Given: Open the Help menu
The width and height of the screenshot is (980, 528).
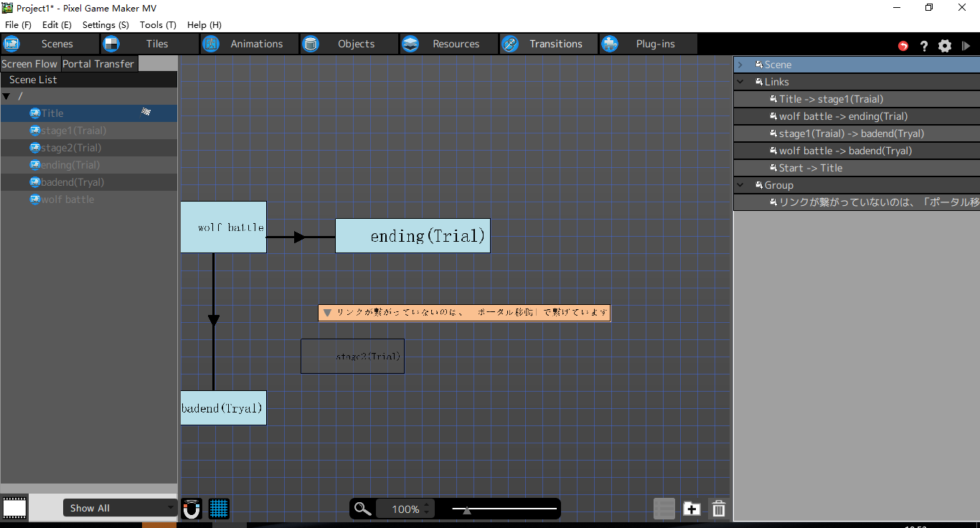Looking at the screenshot, I should click(204, 24).
